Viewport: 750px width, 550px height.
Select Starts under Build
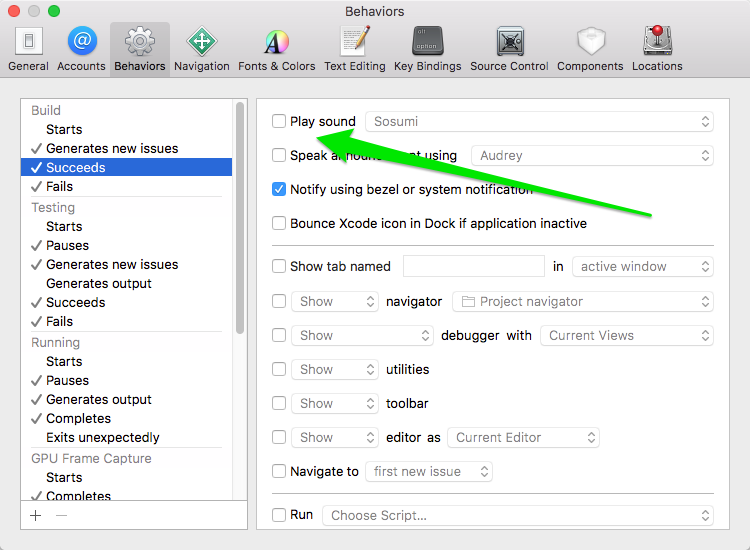(127, 129)
